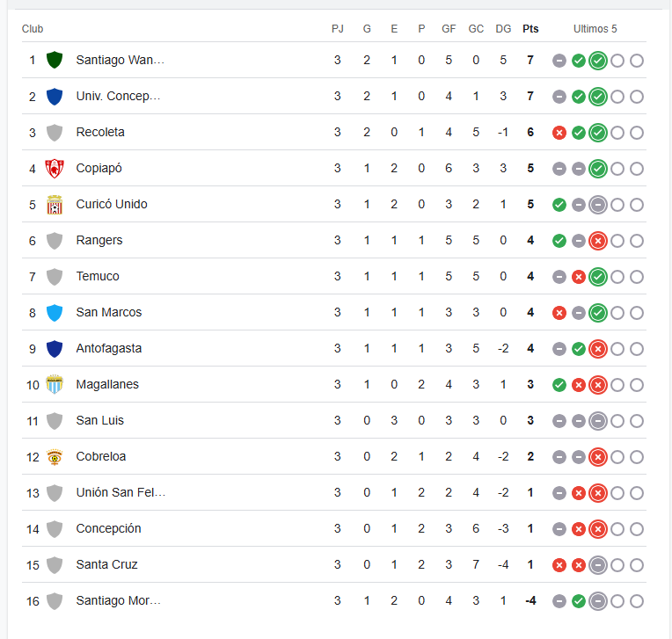Click the Ultimos 5 column header
672x639 pixels.
click(x=595, y=29)
